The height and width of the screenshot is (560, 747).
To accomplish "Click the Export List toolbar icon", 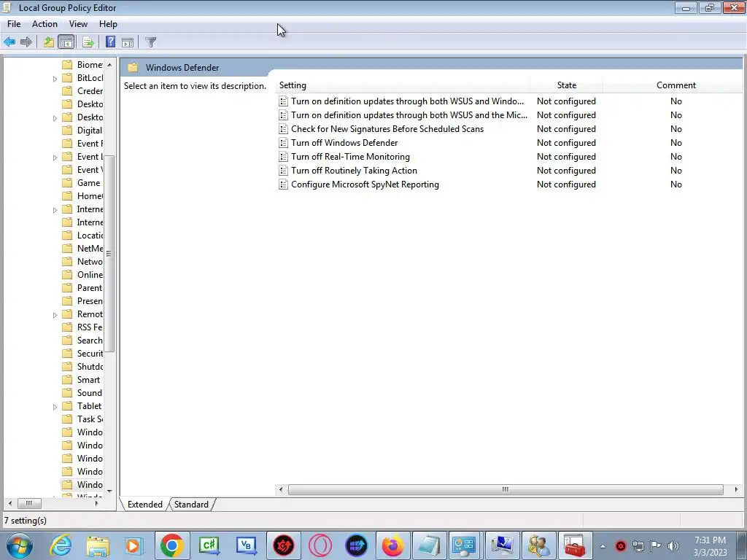I will coord(88,42).
